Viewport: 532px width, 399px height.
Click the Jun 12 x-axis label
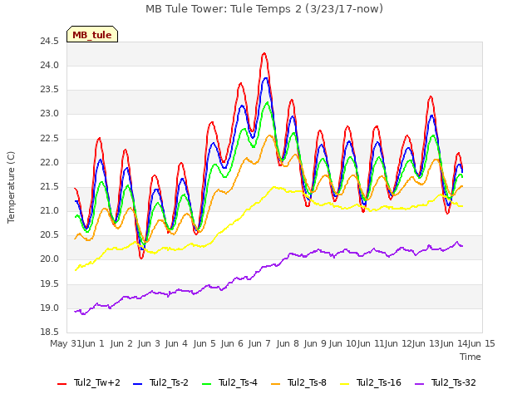tap(397, 343)
